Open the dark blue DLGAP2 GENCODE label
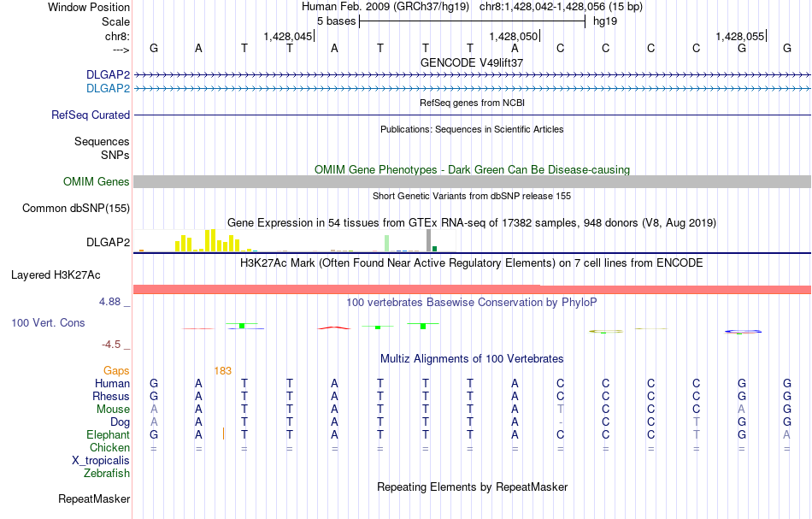Viewport: 812px width, 519px height. click(109, 74)
